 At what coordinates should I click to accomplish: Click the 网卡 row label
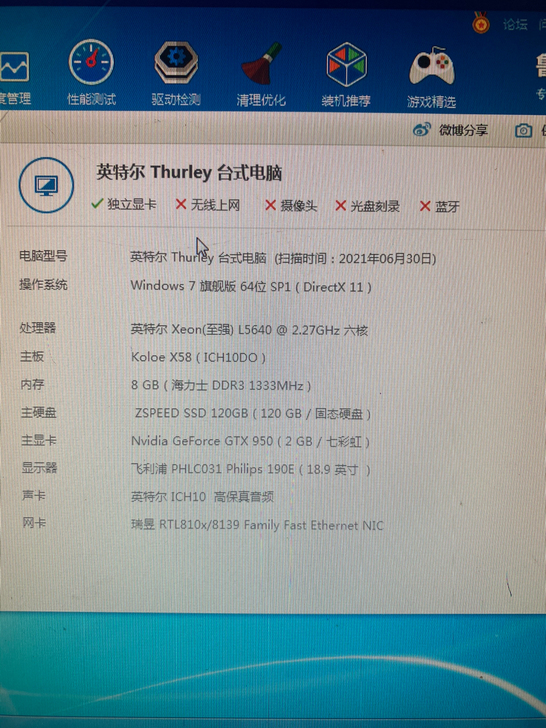34,523
